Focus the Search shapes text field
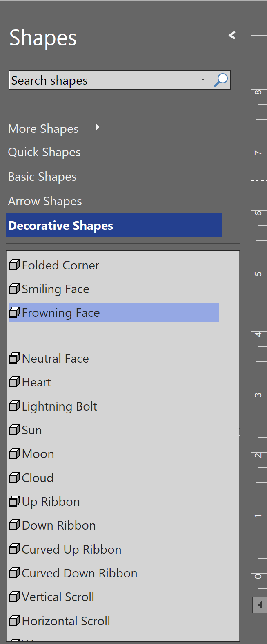 102,81
